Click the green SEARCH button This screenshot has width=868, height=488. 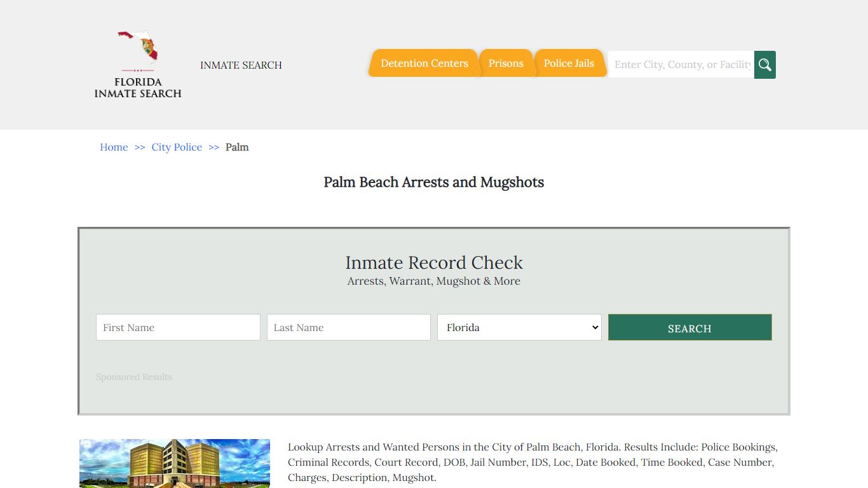point(689,327)
